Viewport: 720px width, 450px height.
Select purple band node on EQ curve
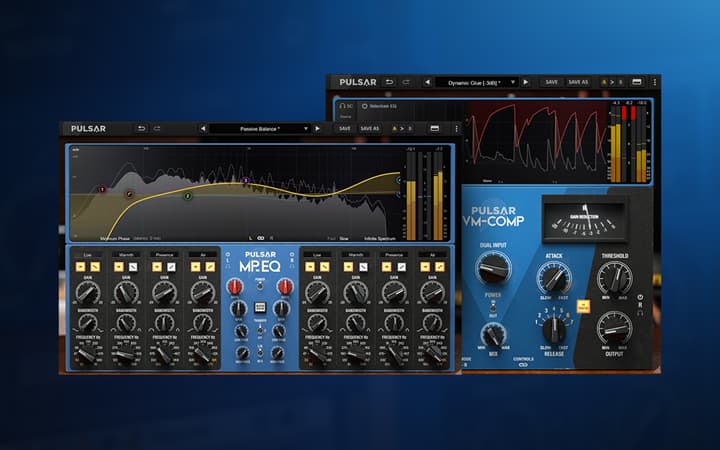[x=246, y=180]
